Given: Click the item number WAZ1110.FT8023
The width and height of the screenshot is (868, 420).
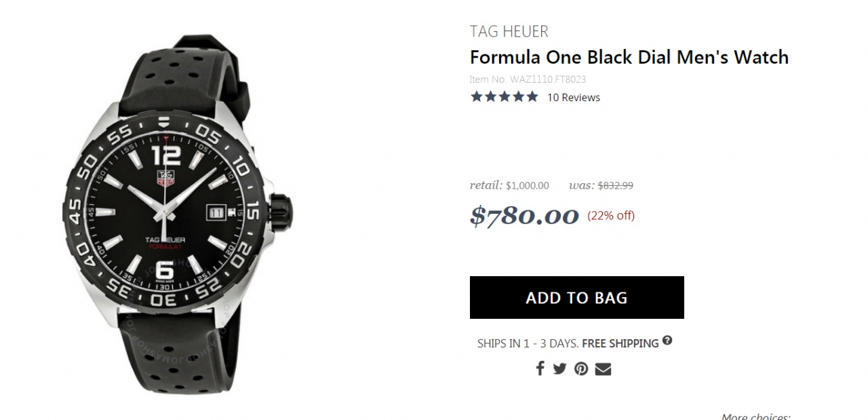Looking at the screenshot, I should click(528, 79).
